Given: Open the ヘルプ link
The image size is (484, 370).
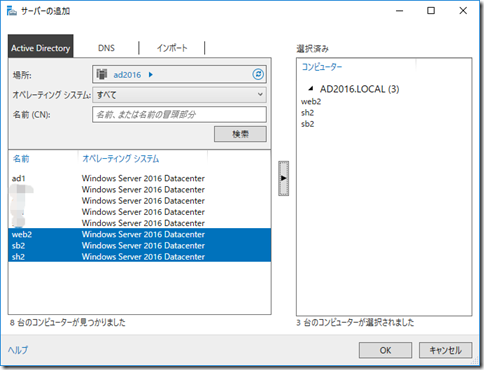Looking at the screenshot, I should (x=18, y=350).
